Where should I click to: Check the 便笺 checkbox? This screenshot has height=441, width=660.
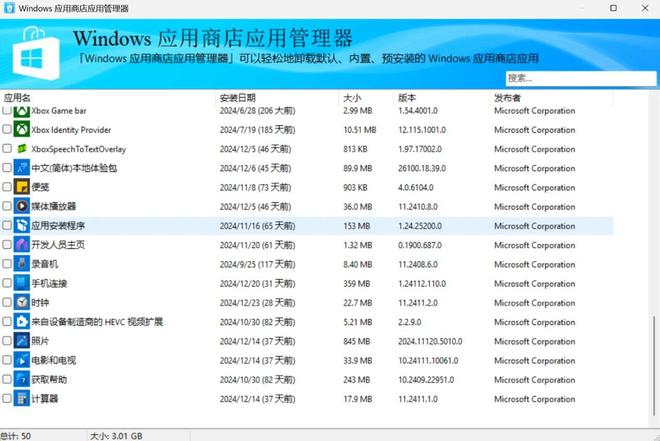click(7, 187)
